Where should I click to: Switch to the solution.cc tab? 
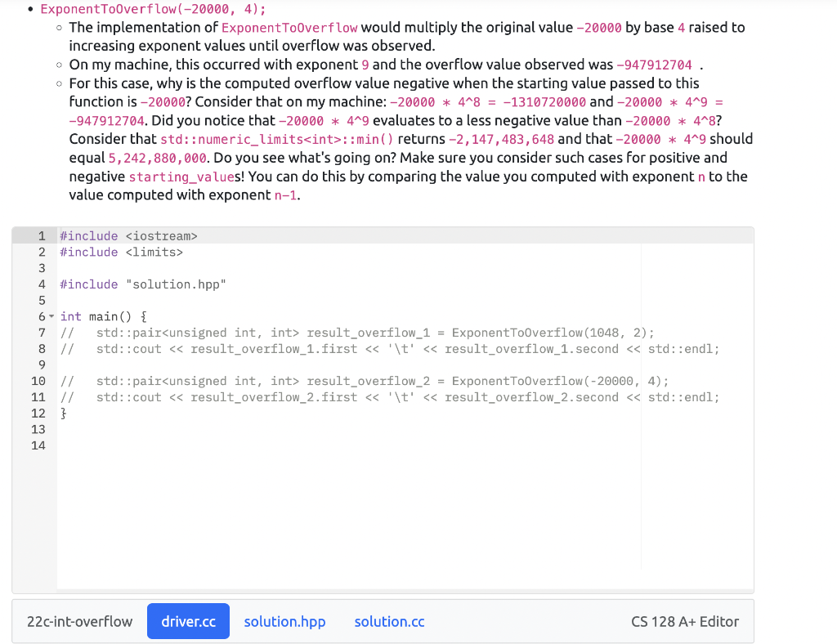point(389,621)
